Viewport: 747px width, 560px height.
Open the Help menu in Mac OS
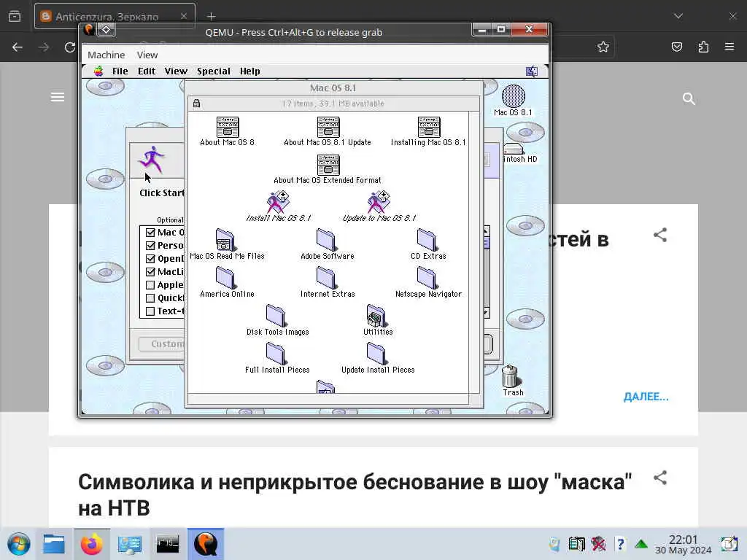pyautogui.click(x=249, y=71)
